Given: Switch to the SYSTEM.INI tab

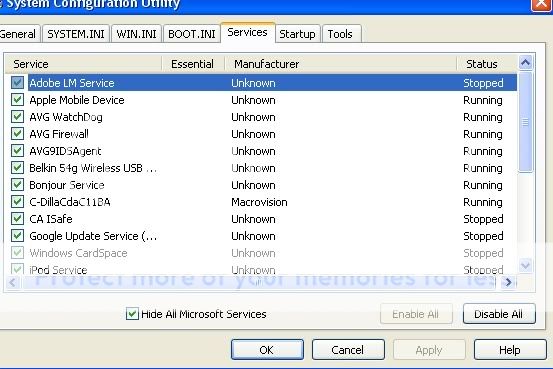Looking at the screenshot, I should coord(76,34).
